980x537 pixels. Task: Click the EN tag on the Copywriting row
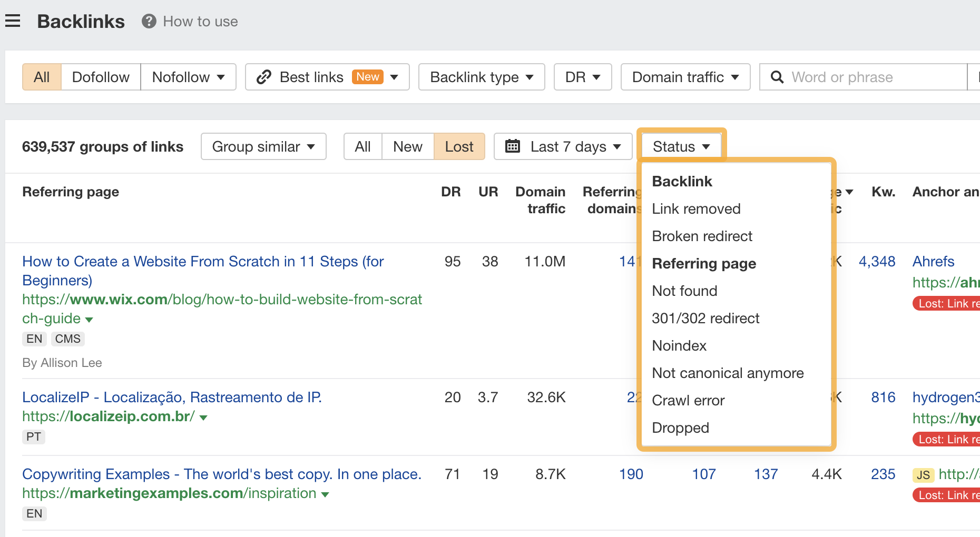pyautogui.click(x=34, y=514)
